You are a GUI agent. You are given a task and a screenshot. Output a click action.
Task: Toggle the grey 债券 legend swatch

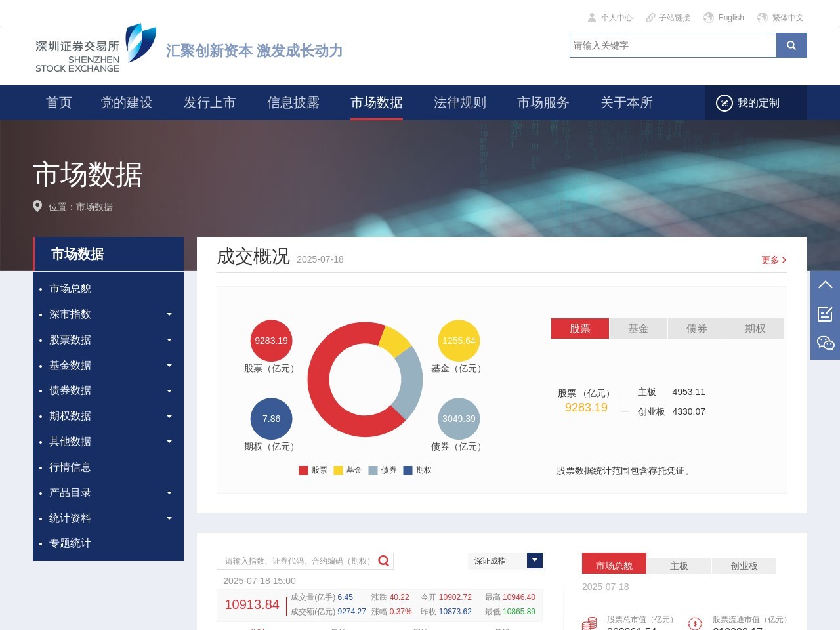[373, 471]
